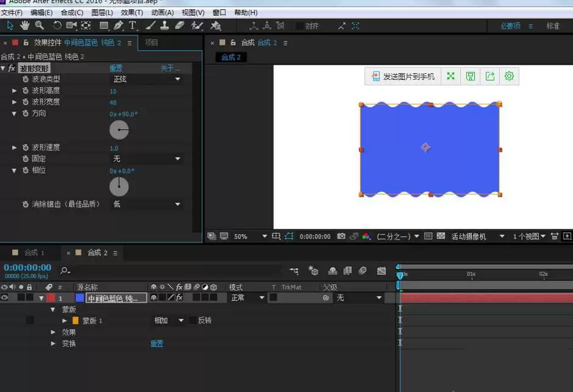Switch to the 项目 panel tab
This screenshot has height=392, width=573.
(x=152, y=43)
